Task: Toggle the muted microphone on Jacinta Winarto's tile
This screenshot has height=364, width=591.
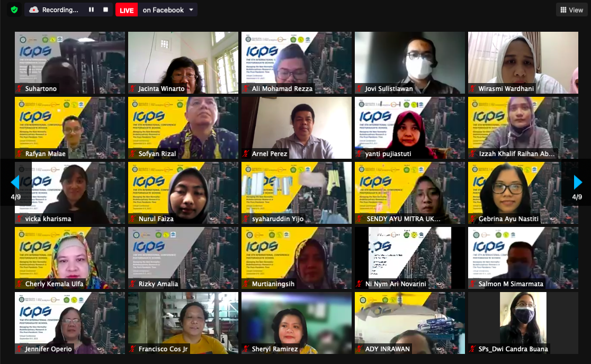Action: [x=133, y=89]
